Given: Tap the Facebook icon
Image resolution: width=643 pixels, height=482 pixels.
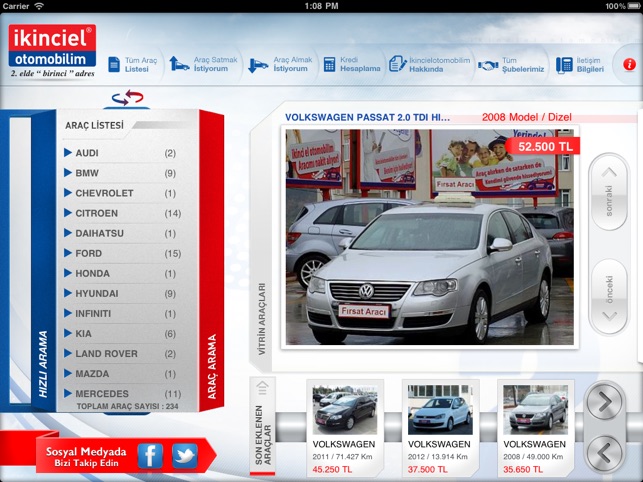Looking at the screenshot, I should [150, 455].
